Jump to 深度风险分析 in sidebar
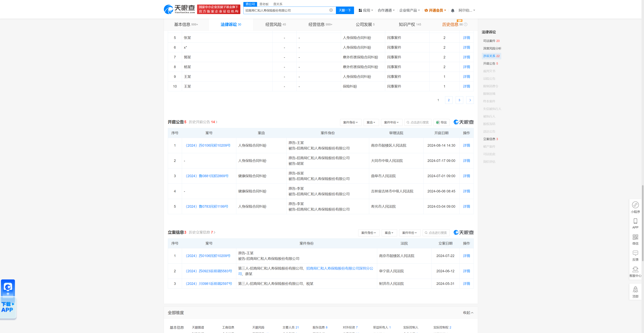 click(492, 48)
